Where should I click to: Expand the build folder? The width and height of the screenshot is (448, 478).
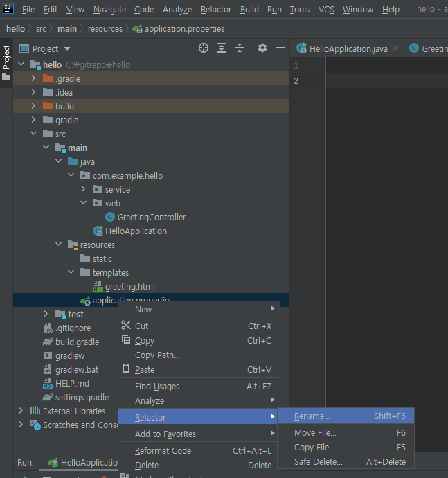click(33, 106)
